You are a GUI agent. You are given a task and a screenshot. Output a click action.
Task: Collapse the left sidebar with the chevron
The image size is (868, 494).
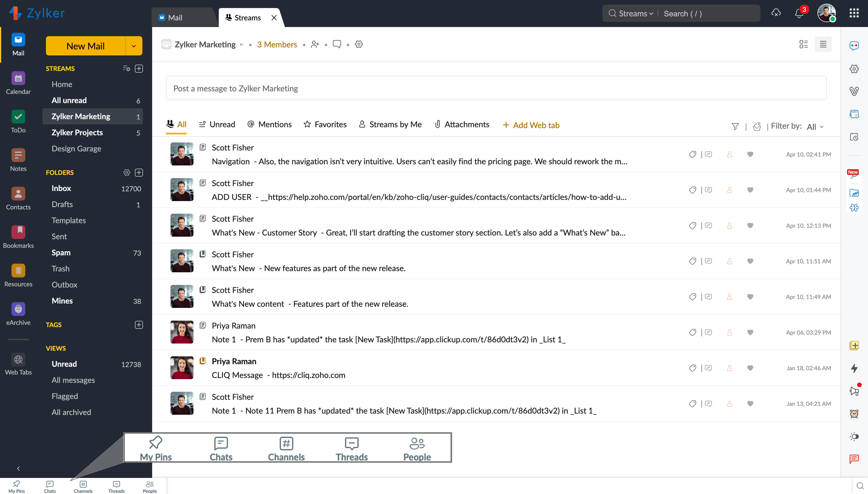pyautogui.click(x=18, y=468)
